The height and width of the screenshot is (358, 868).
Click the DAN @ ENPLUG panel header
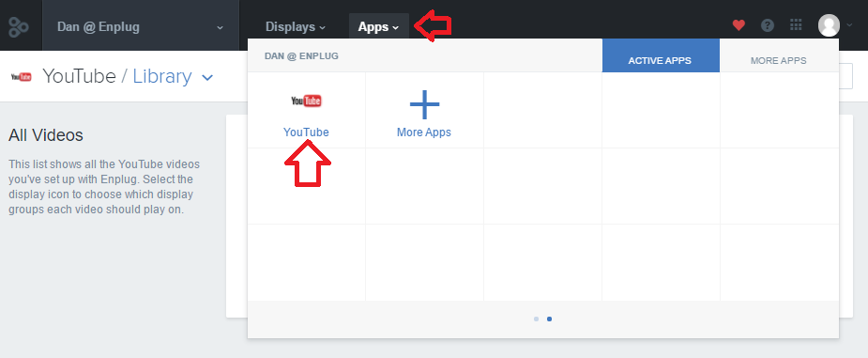302,56
